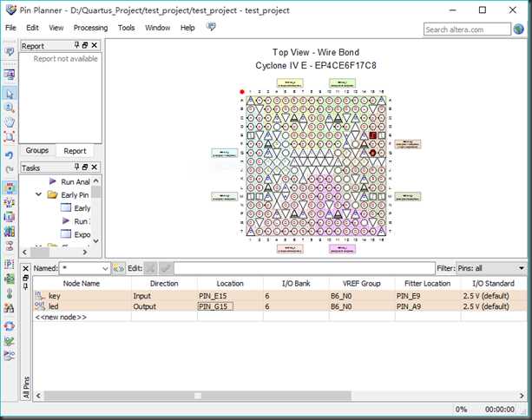The height and width of the screenshot is (420, 532).
Task: Click the Edit text input field
Action: tap(305, 268)
